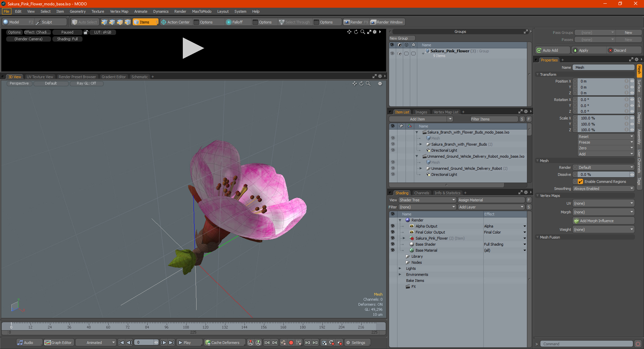
Task: Open Falloff tool
Action: coord(234,22)
